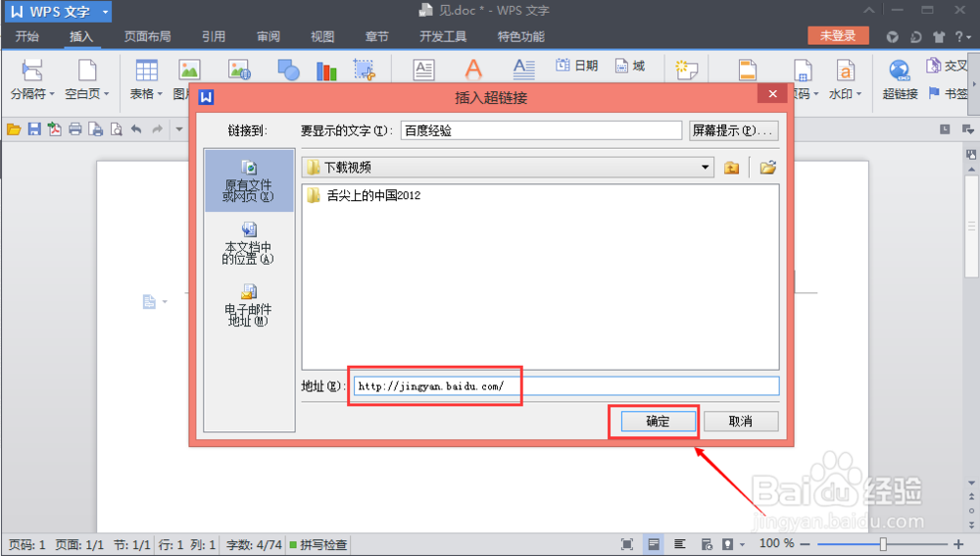This screenshot has height=556, width=980.
Task: Expand the 表格 dropdown arrow
Action: [x=160, y=94]
